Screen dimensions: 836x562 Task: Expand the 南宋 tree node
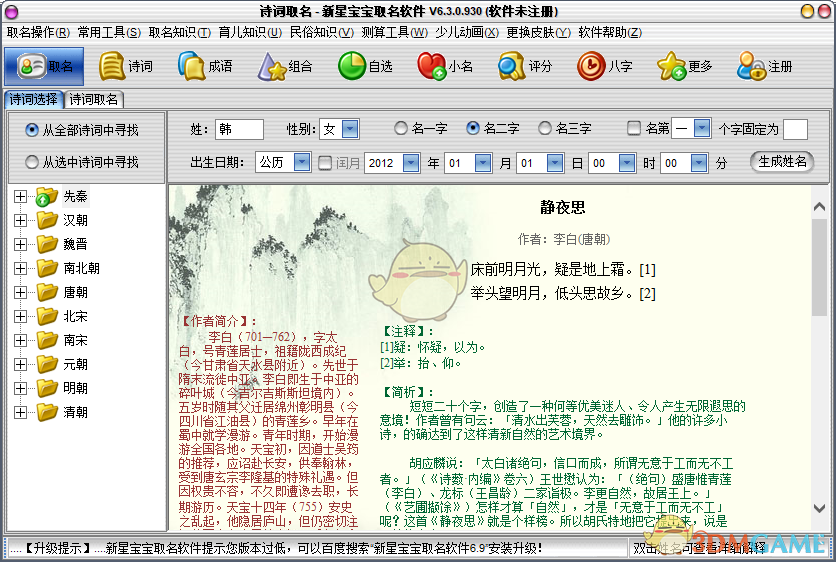click(x=20, y=340)
